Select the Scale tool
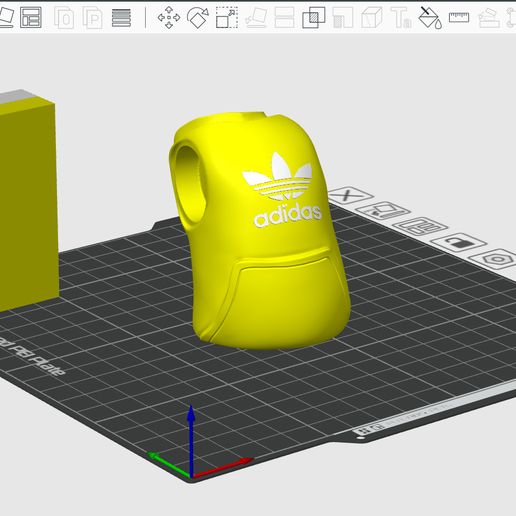 pos(227,17)
